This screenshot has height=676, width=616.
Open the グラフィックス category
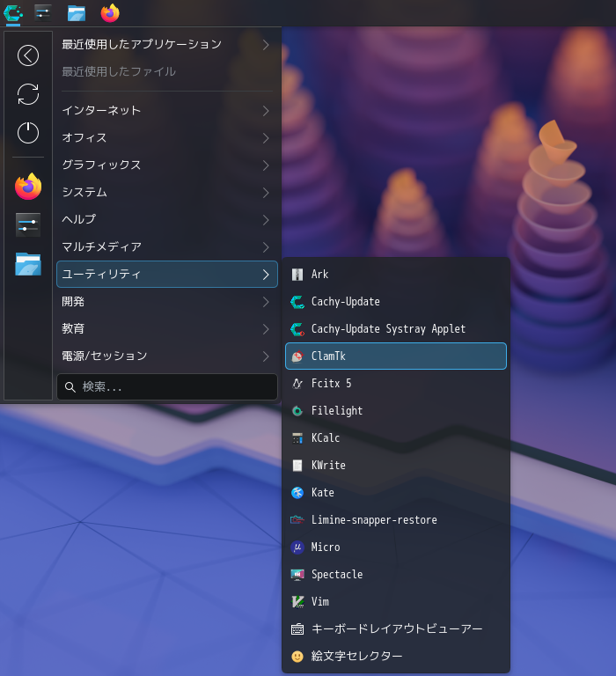click(x=167, y=165)
